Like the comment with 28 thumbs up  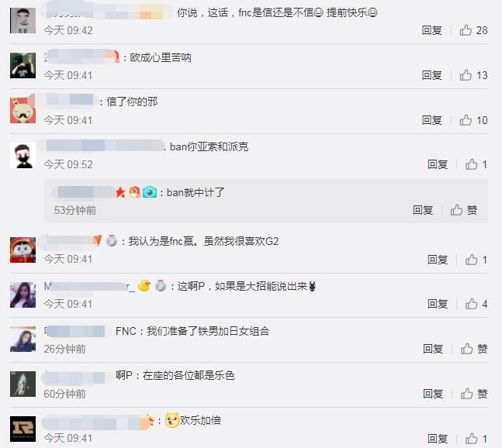point(466,30)
